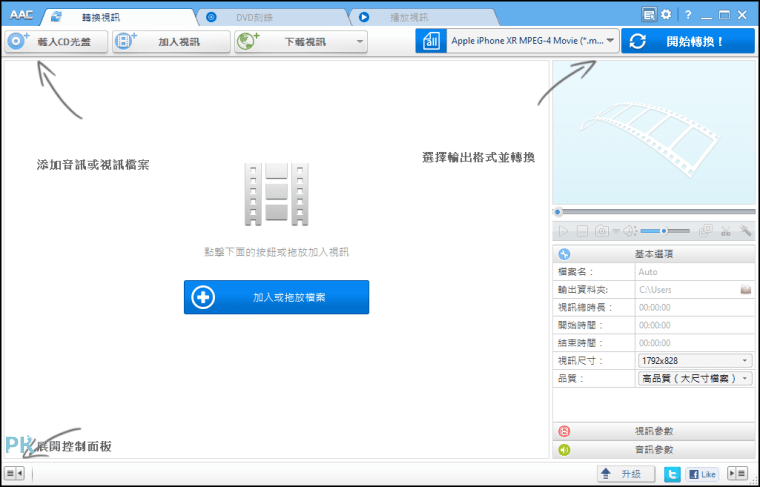Screen dimensions: 760x487
Task: Adjust the volume slider
Action: [665, 231]
